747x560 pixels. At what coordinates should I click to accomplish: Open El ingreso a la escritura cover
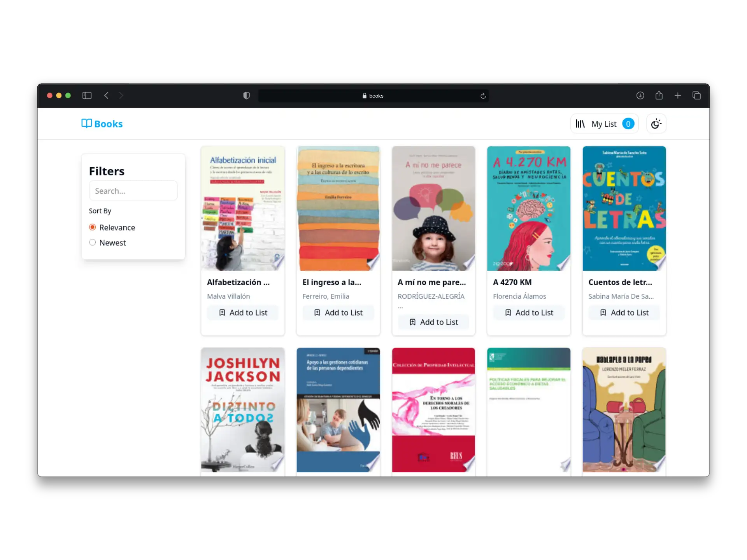pyautogui.click(x=338, y=208)
